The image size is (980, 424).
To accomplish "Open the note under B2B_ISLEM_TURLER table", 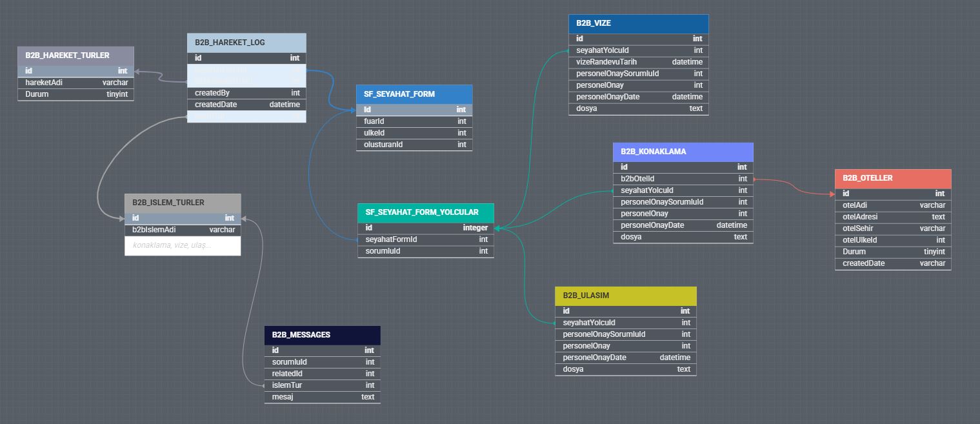I will 182,246.
